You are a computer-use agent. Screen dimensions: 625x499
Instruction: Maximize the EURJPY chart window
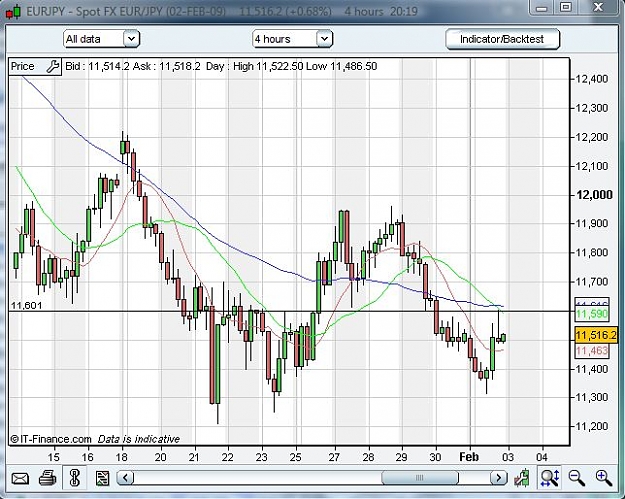[566, 7]
